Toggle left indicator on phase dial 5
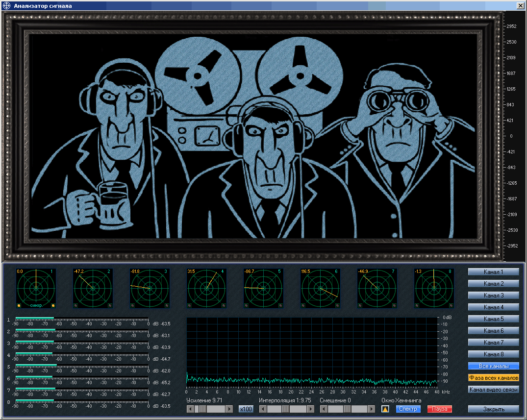The width and height of the screenshot is (527, 420). tap(247, 305)
